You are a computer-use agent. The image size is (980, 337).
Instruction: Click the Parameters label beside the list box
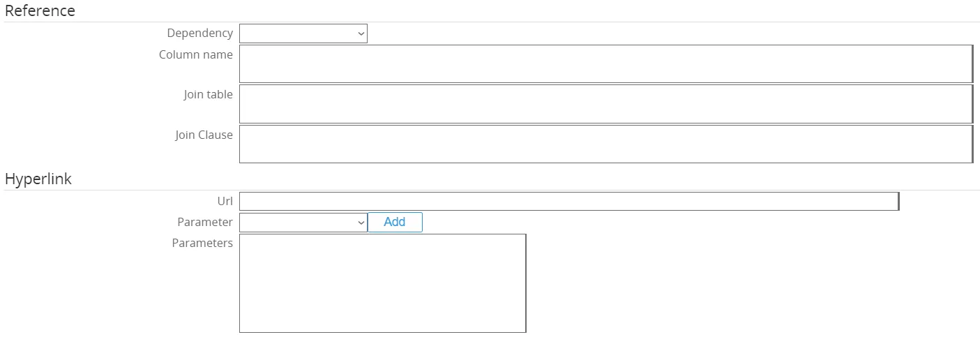click(202, 243)
